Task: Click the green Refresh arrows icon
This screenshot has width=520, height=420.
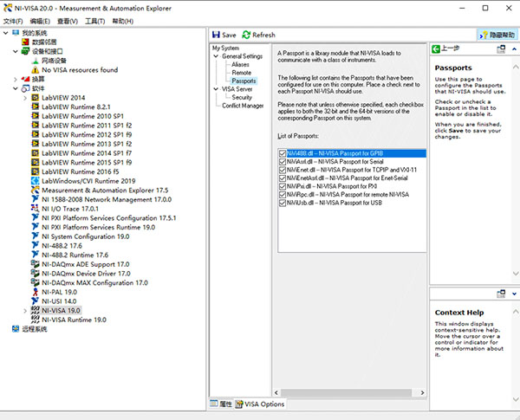Action: point(246,35)
